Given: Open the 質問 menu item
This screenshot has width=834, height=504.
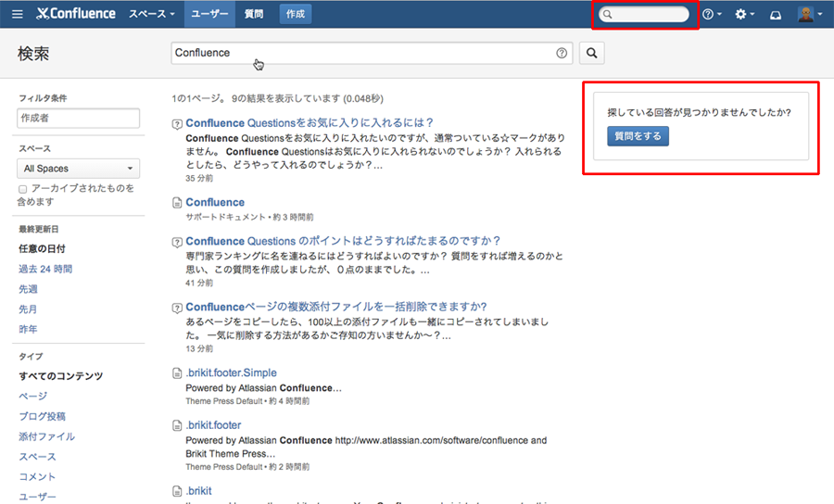Looking at the screenshot, I should [x=254, y=14].
